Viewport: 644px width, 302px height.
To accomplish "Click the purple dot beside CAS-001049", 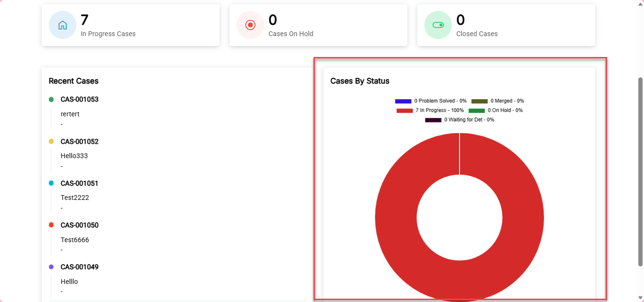I will (51, 267).
